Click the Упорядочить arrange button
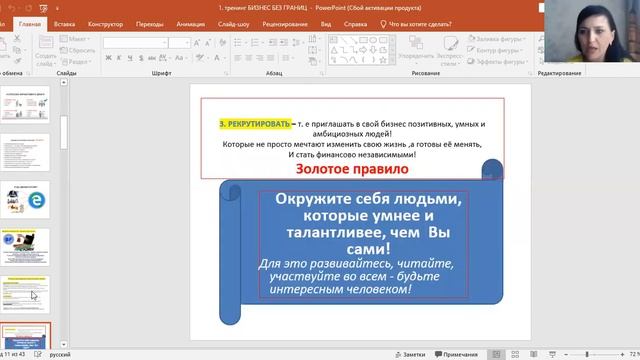Image resolution: width=640 pixels, height=360 pixels. click(x=416, y=51)
